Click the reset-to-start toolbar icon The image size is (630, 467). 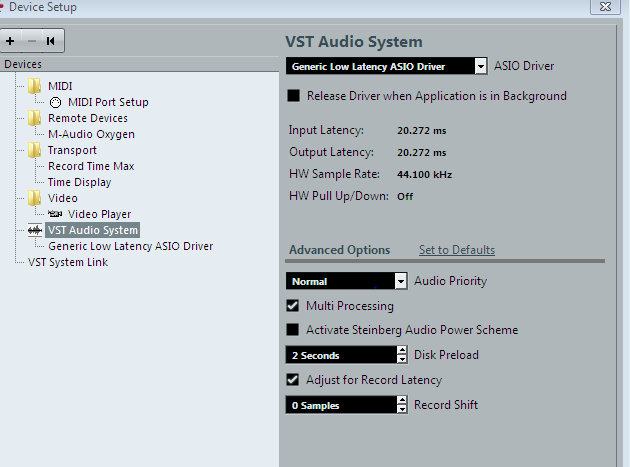[x=51, y=41]
